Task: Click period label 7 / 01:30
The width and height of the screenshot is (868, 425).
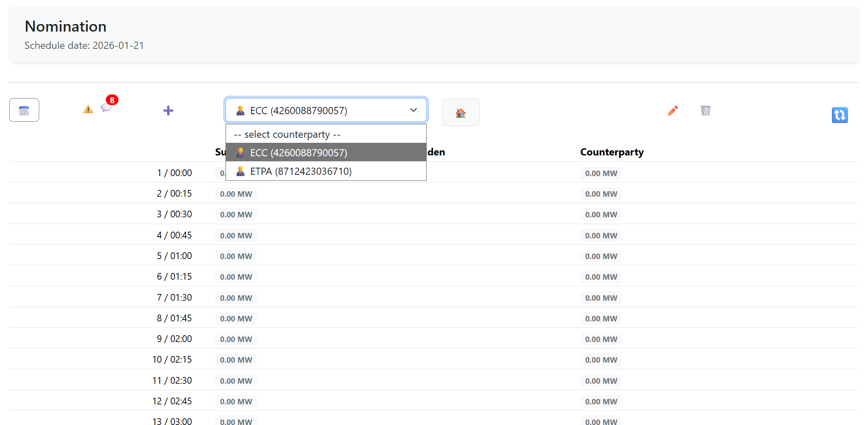Action: 174,297
